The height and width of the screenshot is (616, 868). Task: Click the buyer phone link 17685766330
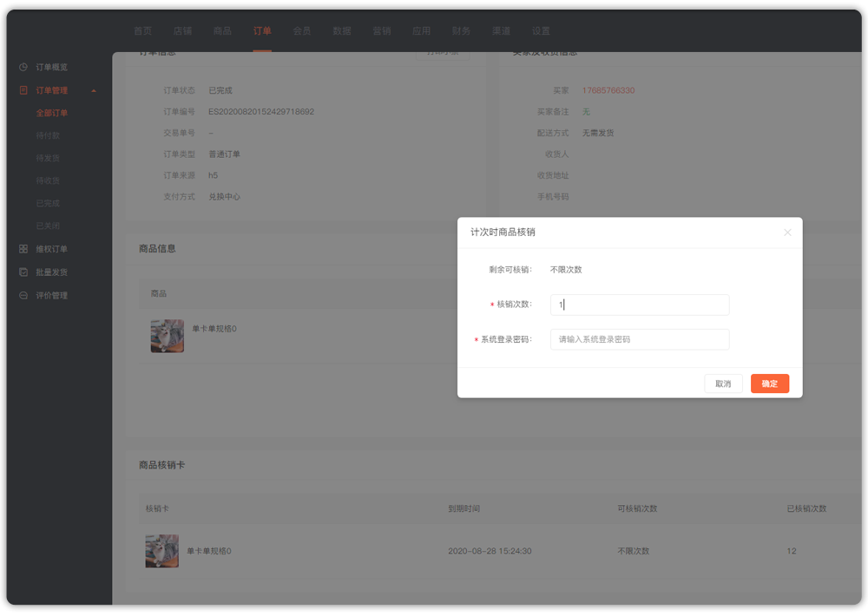click(608, 90)
